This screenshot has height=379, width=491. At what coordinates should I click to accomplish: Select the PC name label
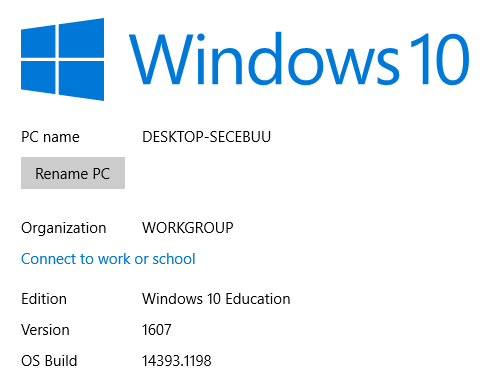coord(50,137)
